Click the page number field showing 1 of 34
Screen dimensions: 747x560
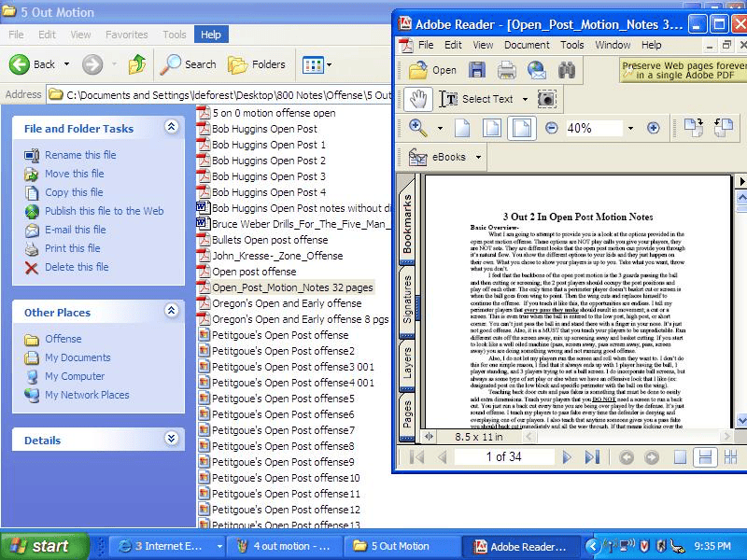(504, 457)
